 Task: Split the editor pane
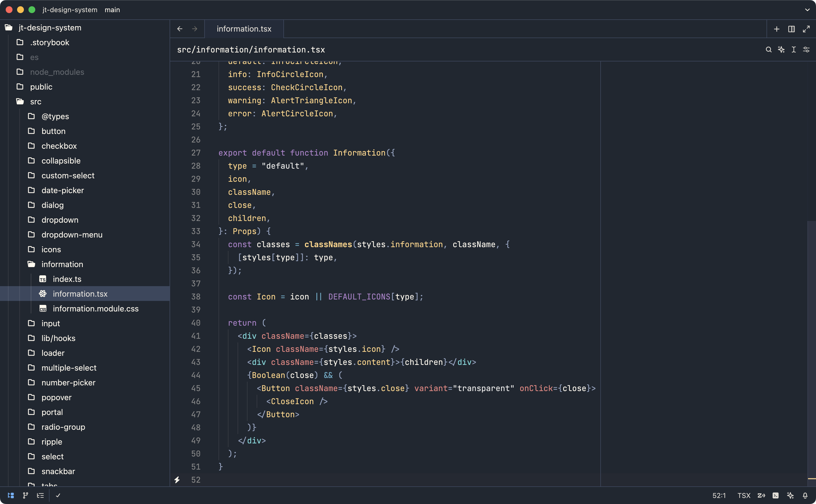pos(791,29)
